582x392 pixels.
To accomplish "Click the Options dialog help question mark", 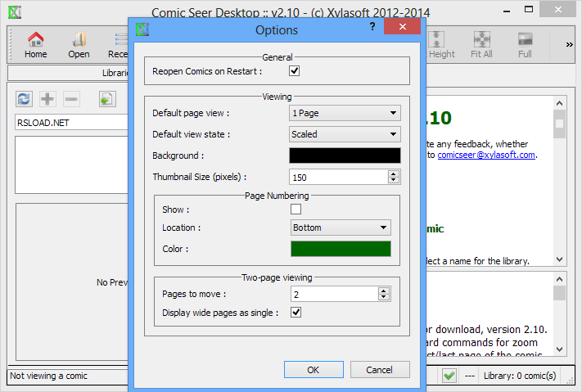I will (372, 26).
